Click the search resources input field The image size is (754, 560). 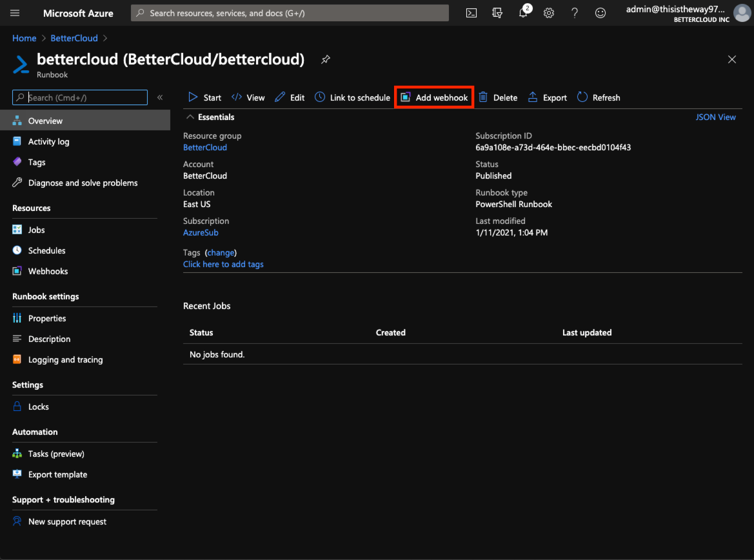click(289, 12)
